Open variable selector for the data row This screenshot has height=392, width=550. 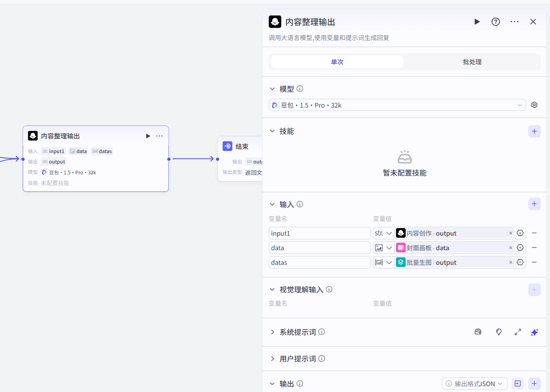(x=520, y=248)
